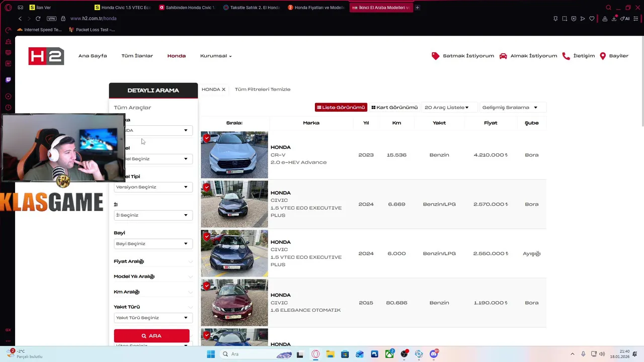Open the Packet Loss Test bookmark
The image size is (644, 362).
(x=92, y=30)
